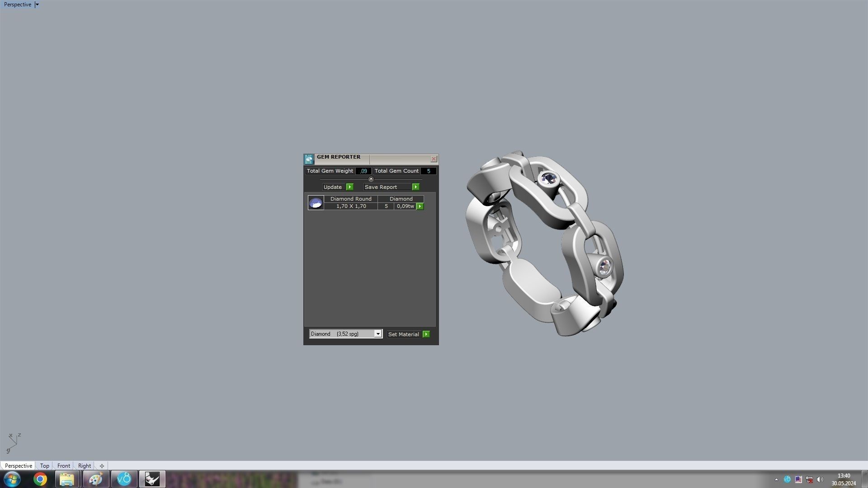Add a new viewport tab
This screenshot has width=868, height=488.
(x=102, y=466)
